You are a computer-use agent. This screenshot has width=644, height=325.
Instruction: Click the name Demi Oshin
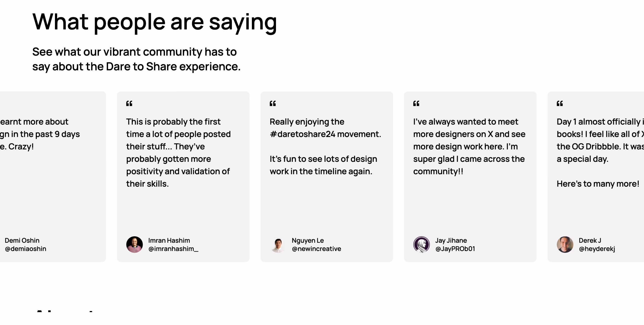[22, 240]
